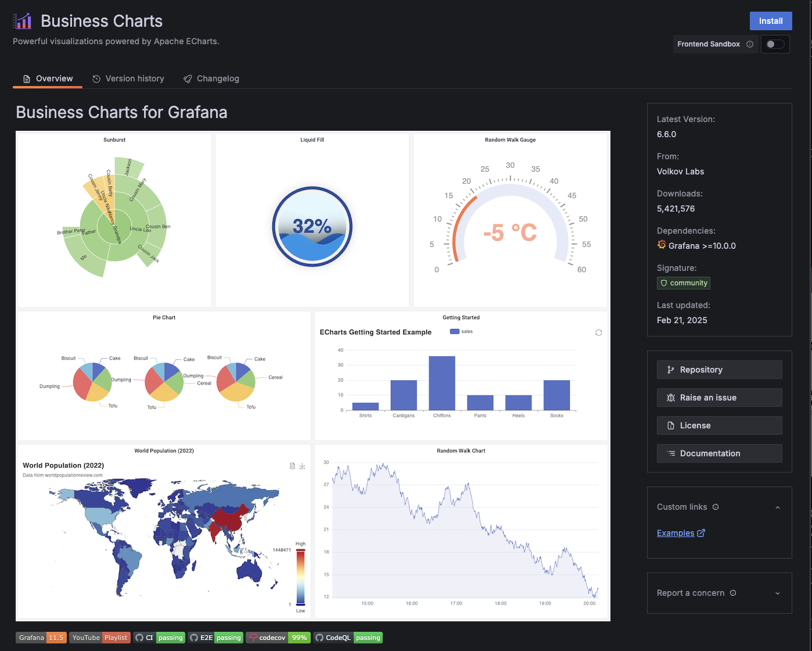Click the Raise an issue button
The image size is (812, 651).
(x=719, y=398)
